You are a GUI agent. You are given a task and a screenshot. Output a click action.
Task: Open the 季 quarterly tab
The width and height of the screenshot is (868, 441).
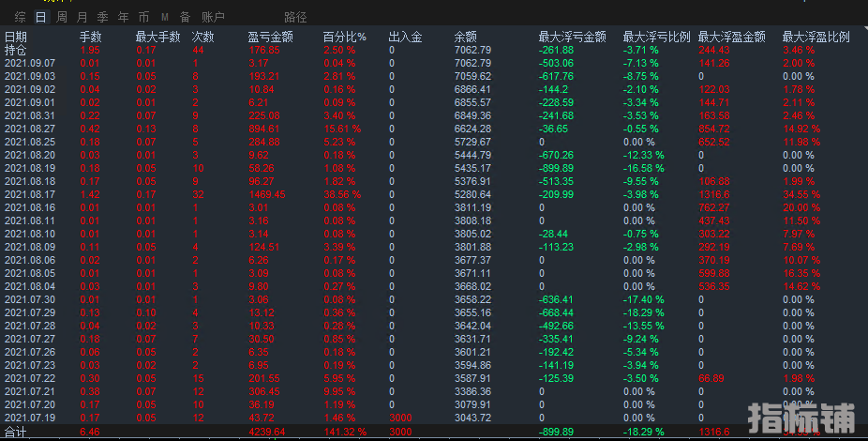(103, 17)
